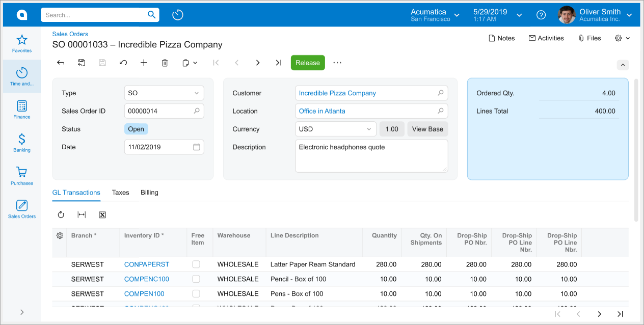Viewport: 644px width, 325px height.
Task: Export grid to Excel icon
Action: pyautogui.click(x=102, y=215)
